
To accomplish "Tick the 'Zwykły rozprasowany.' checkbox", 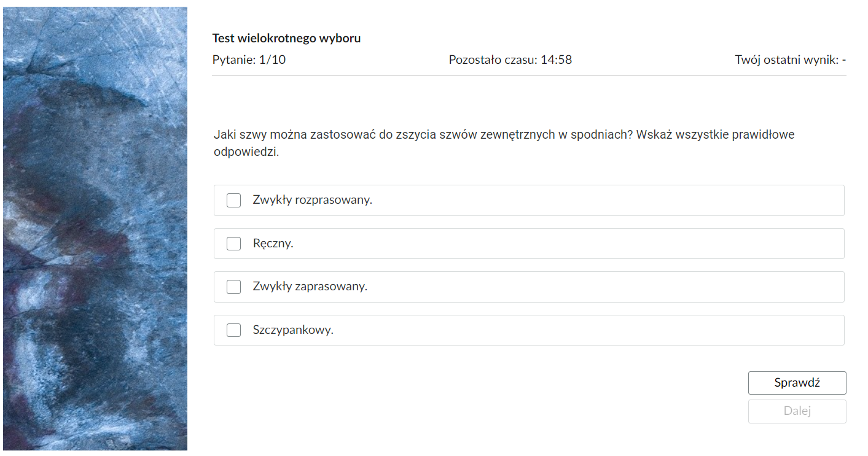I will [233, 201].
